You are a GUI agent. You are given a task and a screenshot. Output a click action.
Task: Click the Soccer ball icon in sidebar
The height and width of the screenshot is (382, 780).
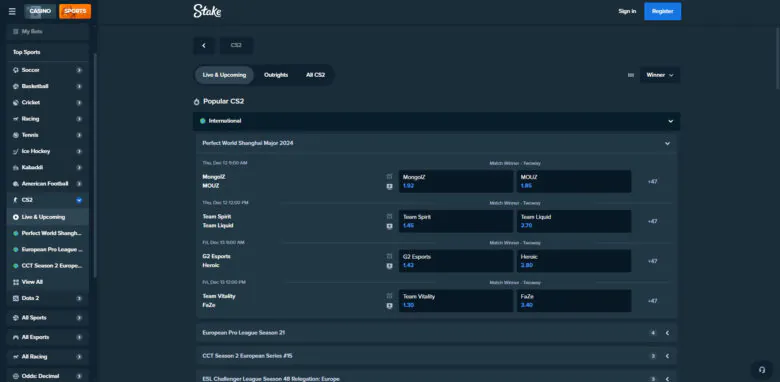(16, 70)
